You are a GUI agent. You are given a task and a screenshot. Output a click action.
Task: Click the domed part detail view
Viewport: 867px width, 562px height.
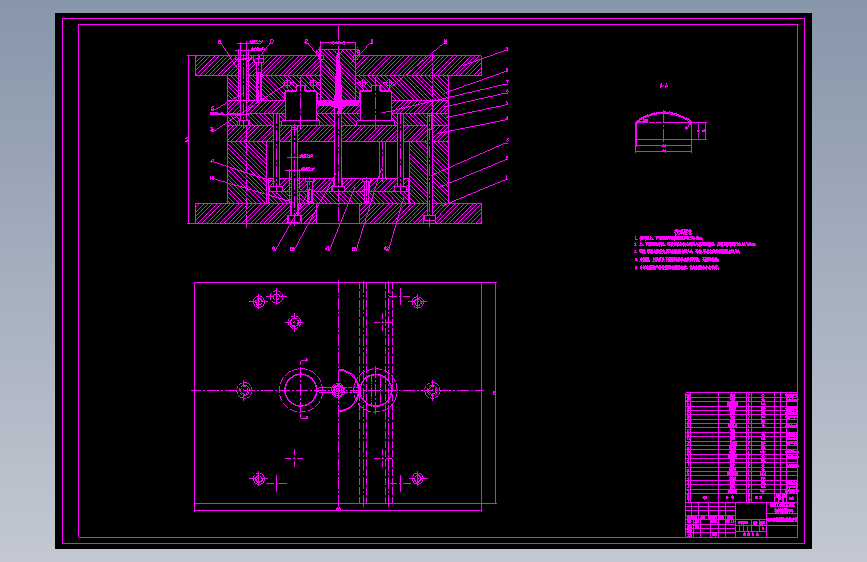670,132
